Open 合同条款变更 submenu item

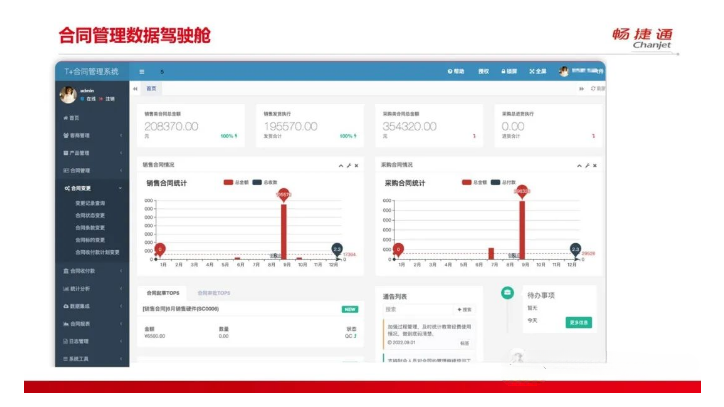pyautogui.click(x=90, y=228)
